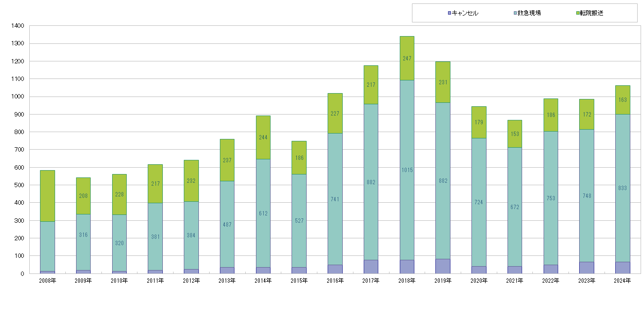The width and height of the screenshot is (644, 310).
Task: Click the 247 data label on 2018 bar
Action: (407, 58)
